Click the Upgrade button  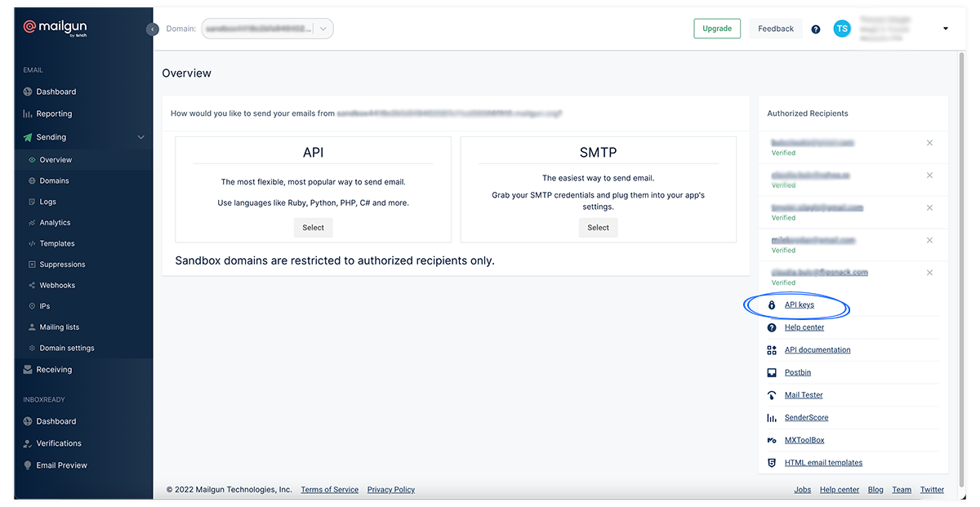pyautogui.click(x=717, y=29)
